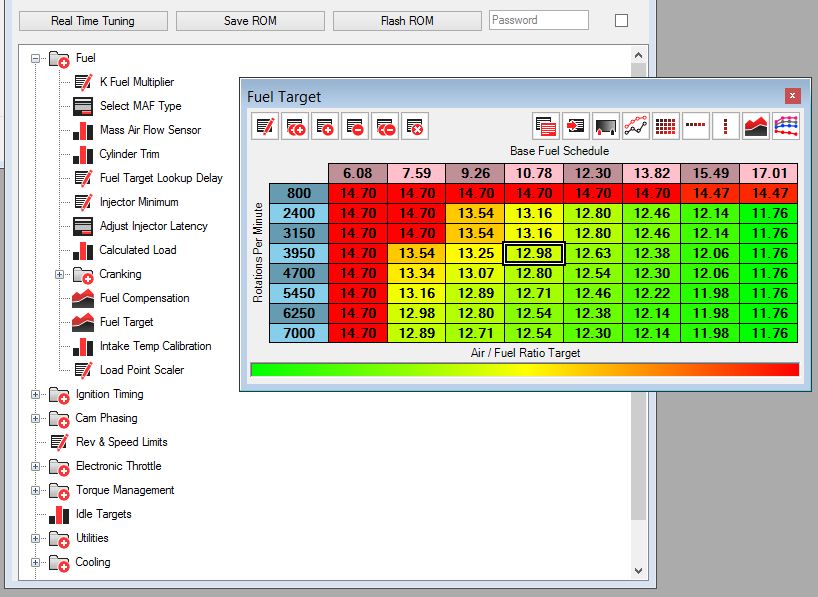Click the horizontal dotted row select icon

pyautogui.click(x=696, y=126)
